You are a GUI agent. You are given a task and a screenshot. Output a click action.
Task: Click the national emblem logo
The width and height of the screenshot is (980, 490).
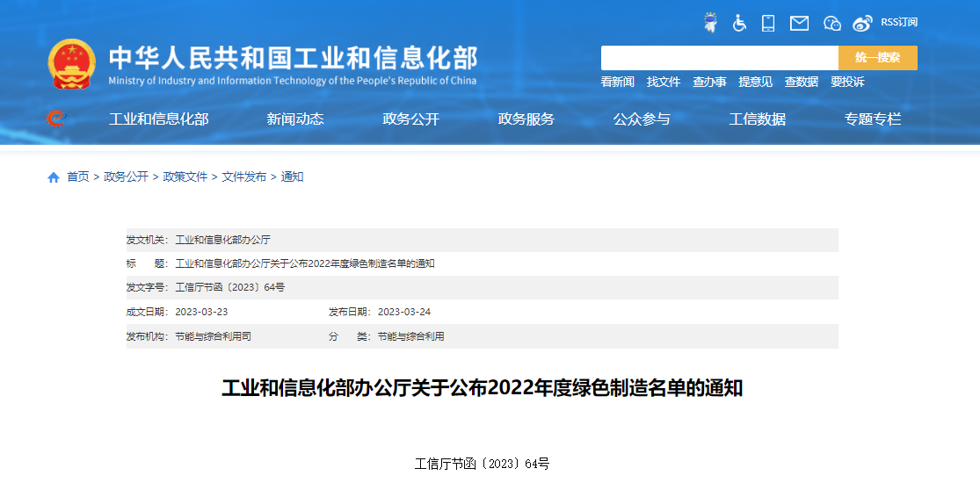tap(72, 63)
